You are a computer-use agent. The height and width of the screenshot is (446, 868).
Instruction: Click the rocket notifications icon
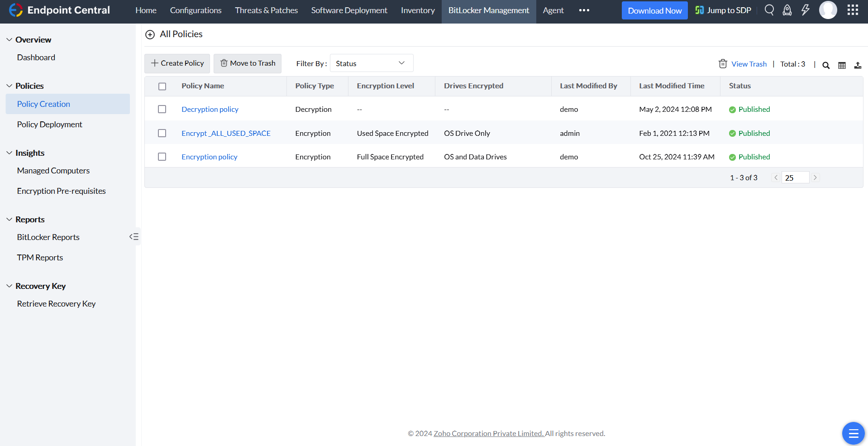coord(787,10)
